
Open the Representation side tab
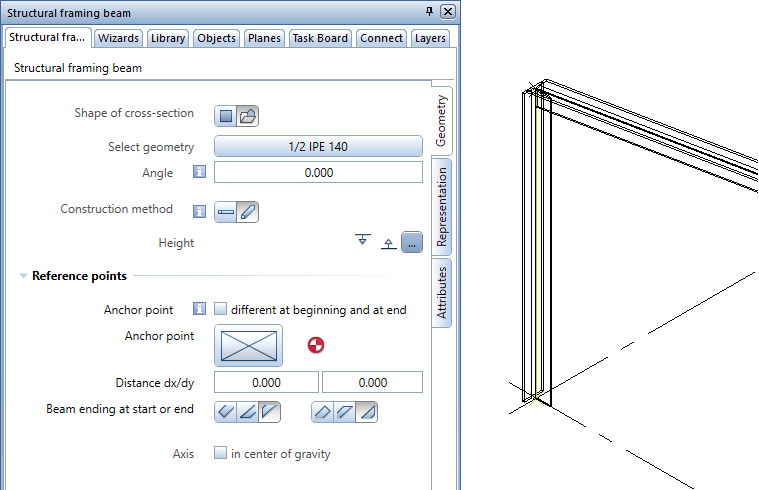click(x=442, y=207)
